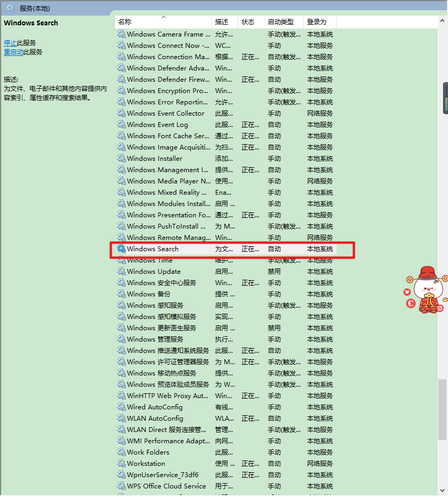The image size is (448, 496).
Task: Select the Windows 管理服务 service name
Action: pos(155,339)
